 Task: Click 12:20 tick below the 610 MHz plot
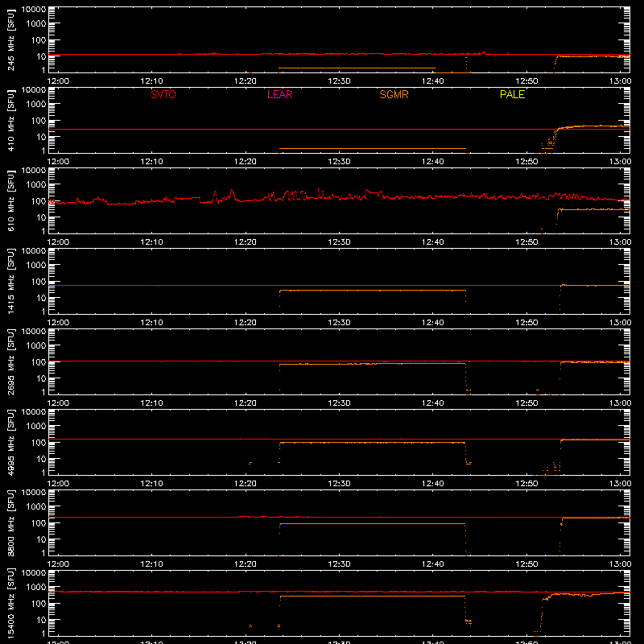click(246, 242)
